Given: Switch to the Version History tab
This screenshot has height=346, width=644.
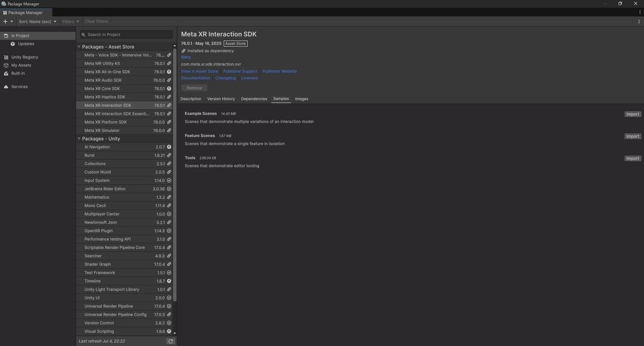Looking at the screenshot, I should [221, 99].
